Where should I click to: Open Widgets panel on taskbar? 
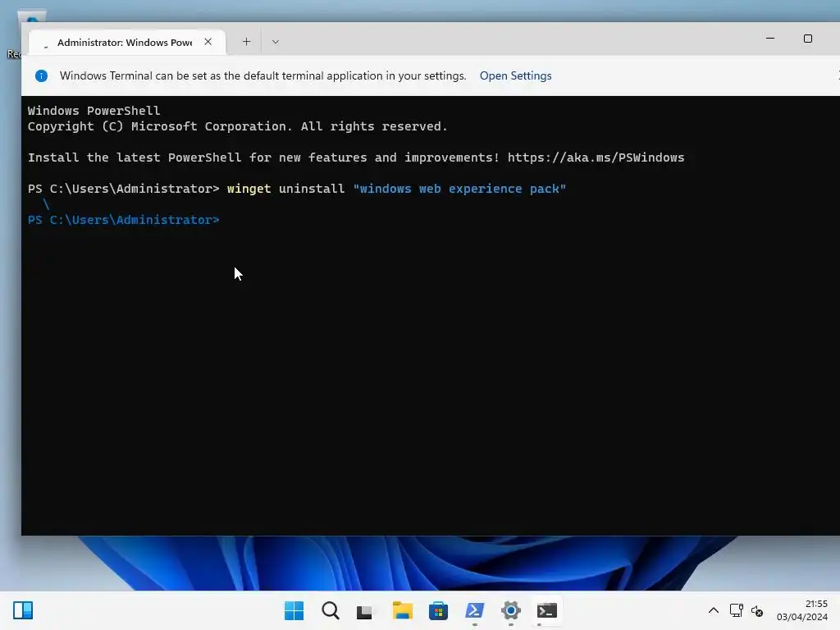(x=23, y=610)
